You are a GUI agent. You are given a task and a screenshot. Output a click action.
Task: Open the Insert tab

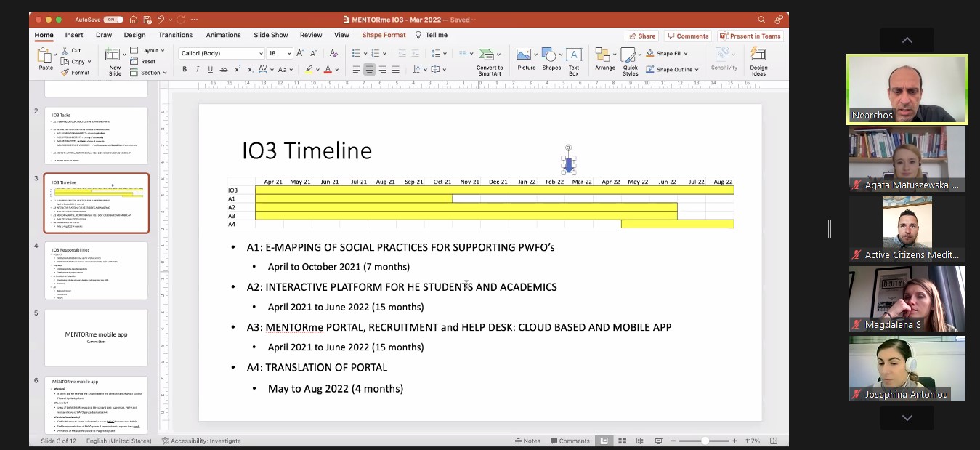tap(73, 35)
